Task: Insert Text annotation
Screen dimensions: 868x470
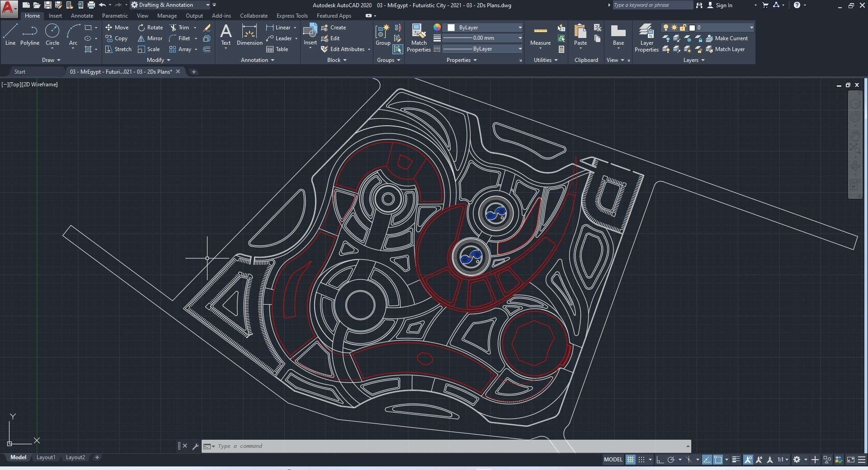Action: tap(226, 35)
